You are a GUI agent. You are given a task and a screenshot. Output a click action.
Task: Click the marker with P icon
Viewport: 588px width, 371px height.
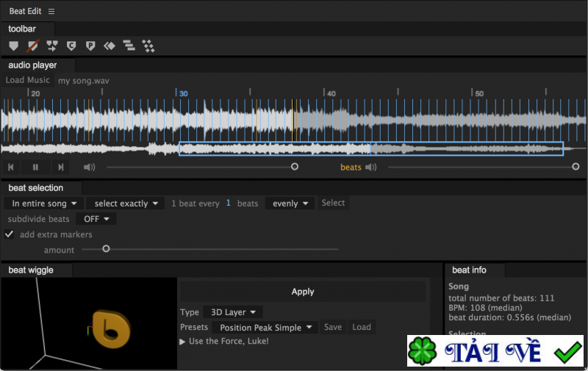[x=90, y=46]
